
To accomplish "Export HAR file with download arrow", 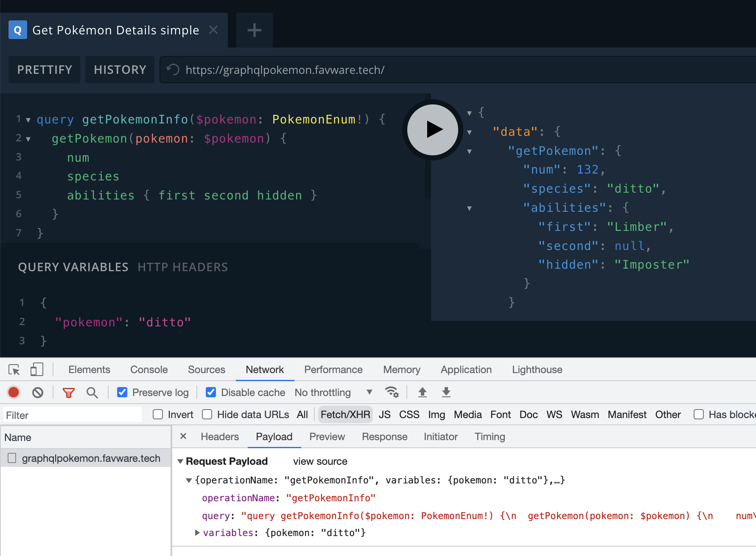I will [446, 392].
